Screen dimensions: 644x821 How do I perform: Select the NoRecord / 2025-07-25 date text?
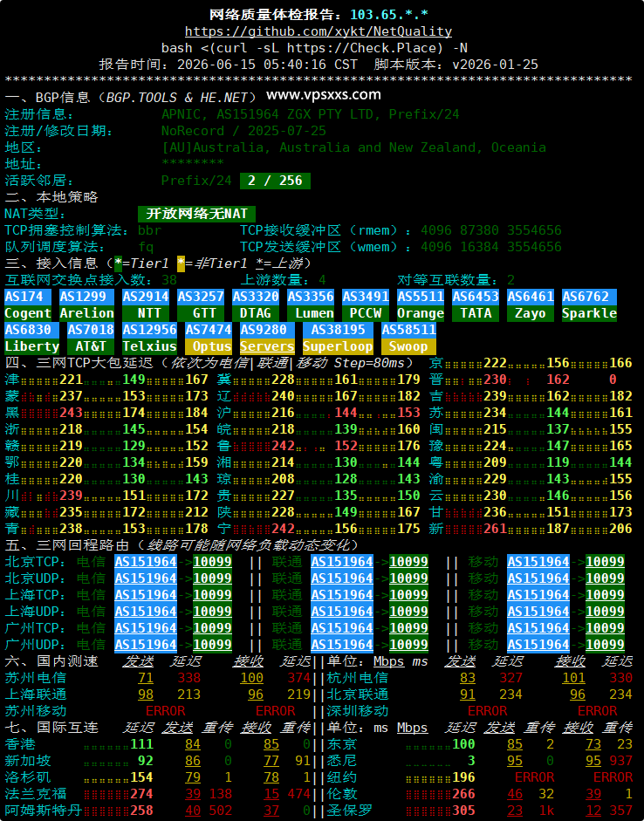click(243, 131)
